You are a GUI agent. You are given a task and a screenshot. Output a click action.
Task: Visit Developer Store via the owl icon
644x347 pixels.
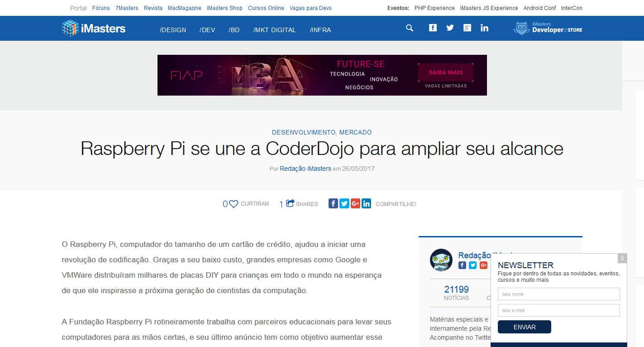[x=521, y=28]
